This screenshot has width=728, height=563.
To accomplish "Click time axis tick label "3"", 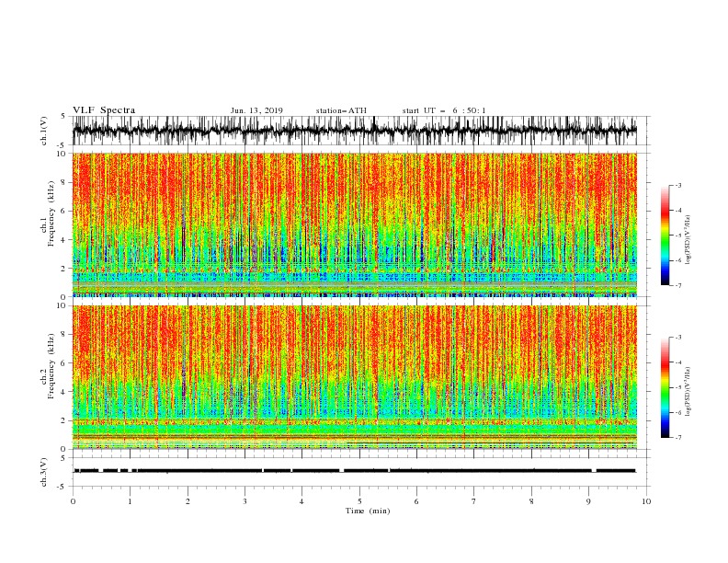I will point(245,501).
